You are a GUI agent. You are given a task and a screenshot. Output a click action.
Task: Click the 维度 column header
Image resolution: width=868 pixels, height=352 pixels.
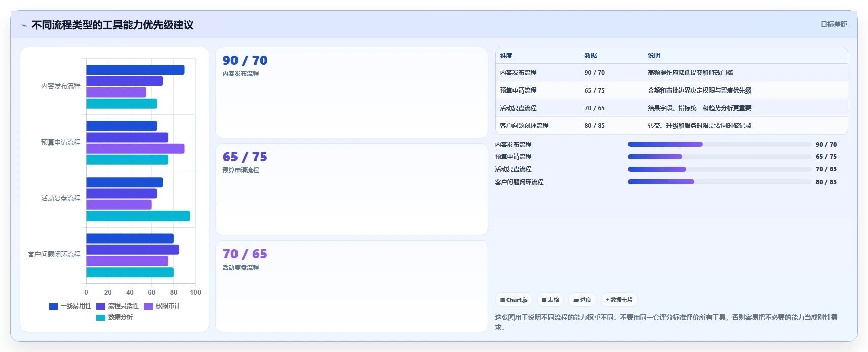506,56
